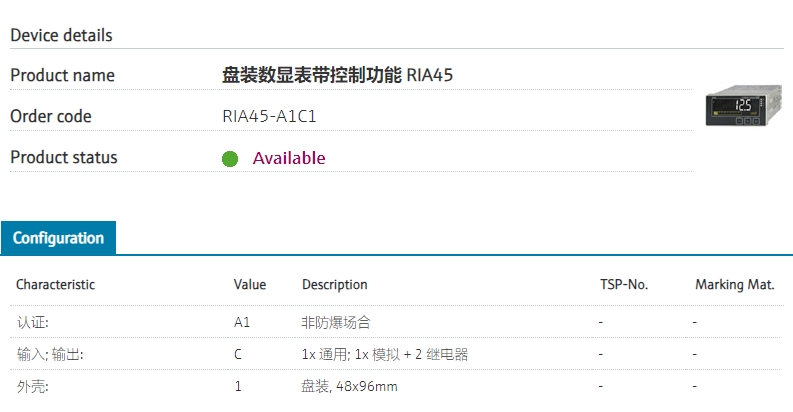Click the C value cell
This screenshot has height=412, width=793.
click(238, 354)
